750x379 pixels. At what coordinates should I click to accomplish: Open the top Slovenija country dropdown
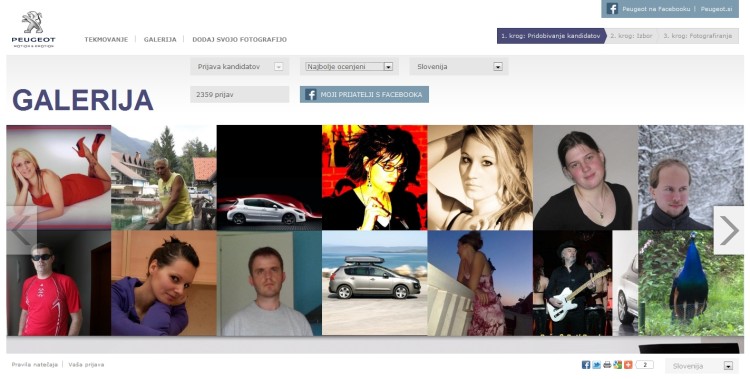coord(459,67)
